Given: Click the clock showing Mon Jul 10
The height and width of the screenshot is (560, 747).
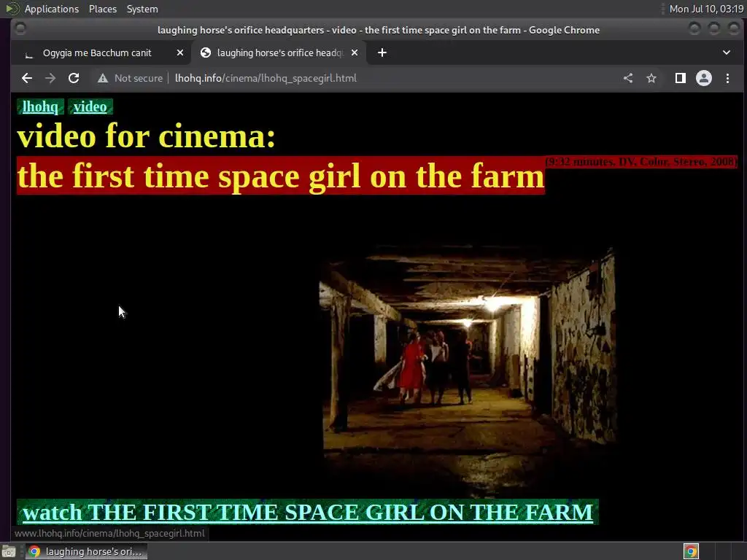Looking at the screenshot, I should (706, 9).
